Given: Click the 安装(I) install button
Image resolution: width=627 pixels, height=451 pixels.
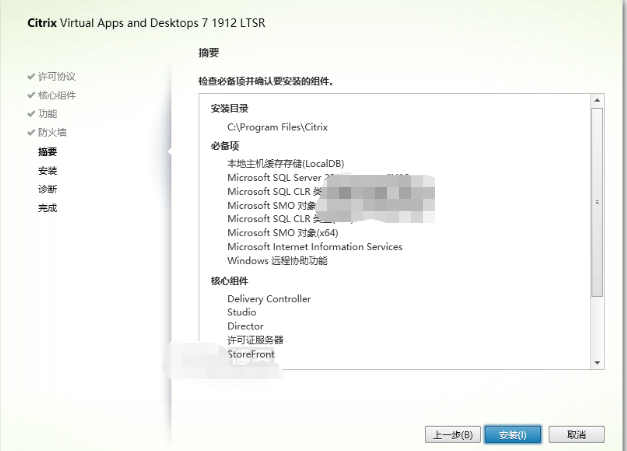Looking at the screenshot, I should click(x=513, y=435).
